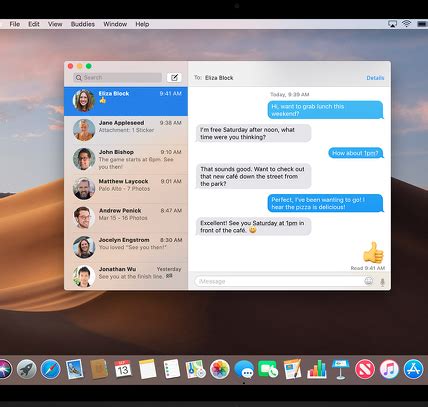Screen dimensions: 428x407
Task: Click the bubble "Excellent! See you Saturday at 1pm"
Action: click(x=253, y=227)
